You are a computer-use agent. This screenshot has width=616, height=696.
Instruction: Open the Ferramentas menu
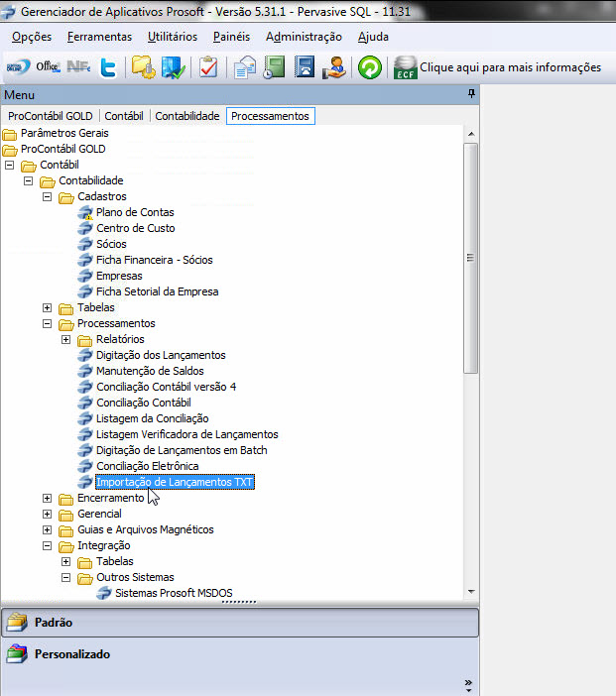click(99, 37)
